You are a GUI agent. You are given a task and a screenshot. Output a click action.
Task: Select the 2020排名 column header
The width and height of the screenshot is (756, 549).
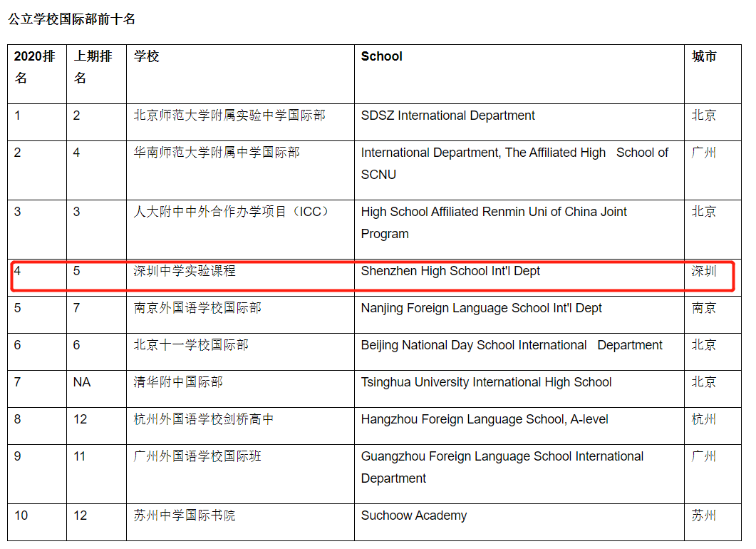[35, 67]
